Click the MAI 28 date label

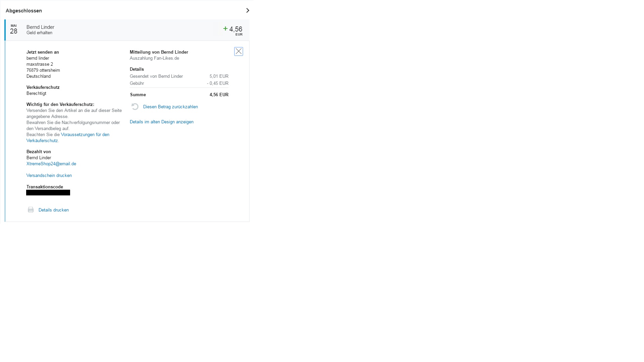[13, 29]
